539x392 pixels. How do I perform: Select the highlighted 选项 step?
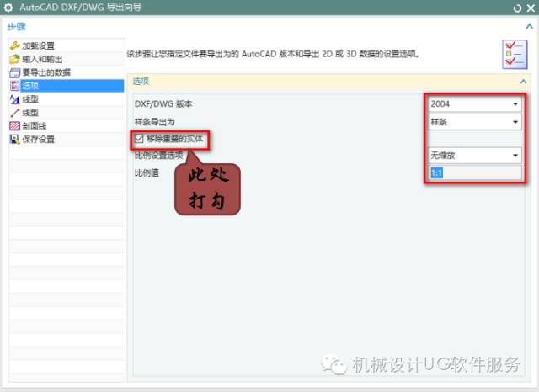[x=67, y=86]
